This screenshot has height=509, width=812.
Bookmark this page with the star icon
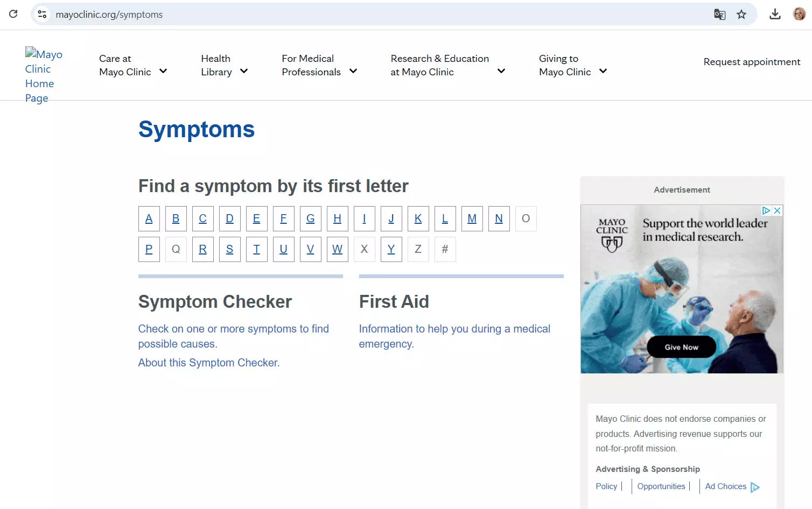pos(741,15)
